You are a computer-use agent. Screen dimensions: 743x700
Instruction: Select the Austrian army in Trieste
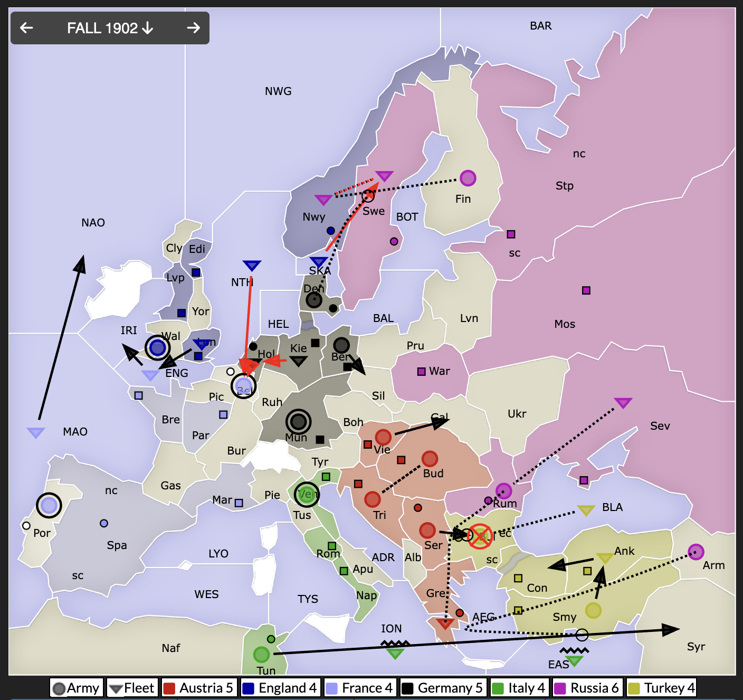click(x=373, y=499)
